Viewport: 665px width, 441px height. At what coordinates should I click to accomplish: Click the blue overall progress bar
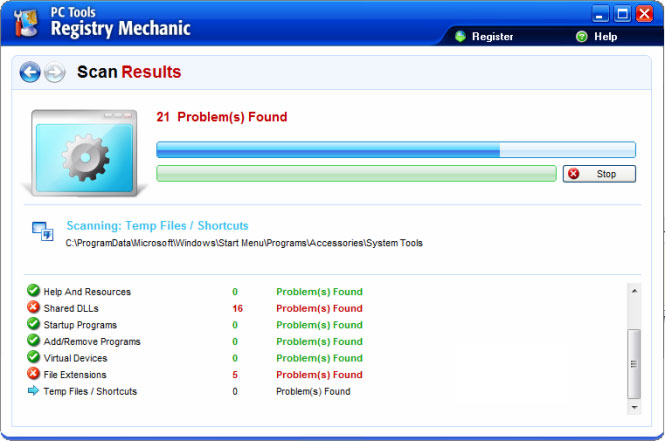[396, 150]
